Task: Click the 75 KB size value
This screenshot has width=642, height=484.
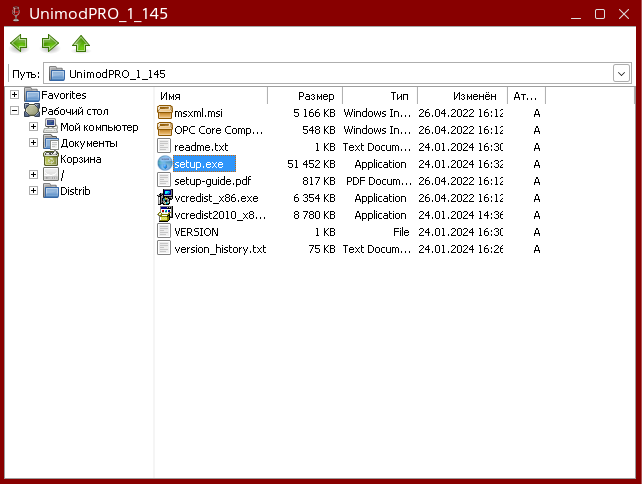Action: [322, 249]
